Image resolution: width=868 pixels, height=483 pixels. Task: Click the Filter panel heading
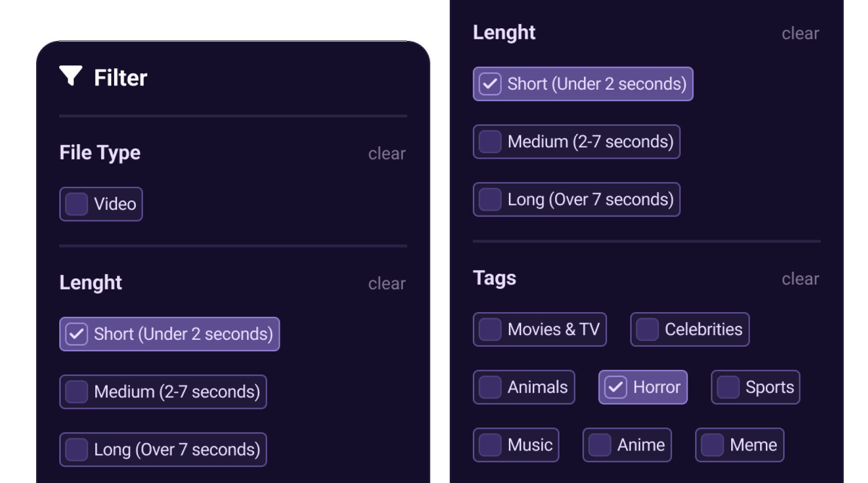[x=120, y=77]
